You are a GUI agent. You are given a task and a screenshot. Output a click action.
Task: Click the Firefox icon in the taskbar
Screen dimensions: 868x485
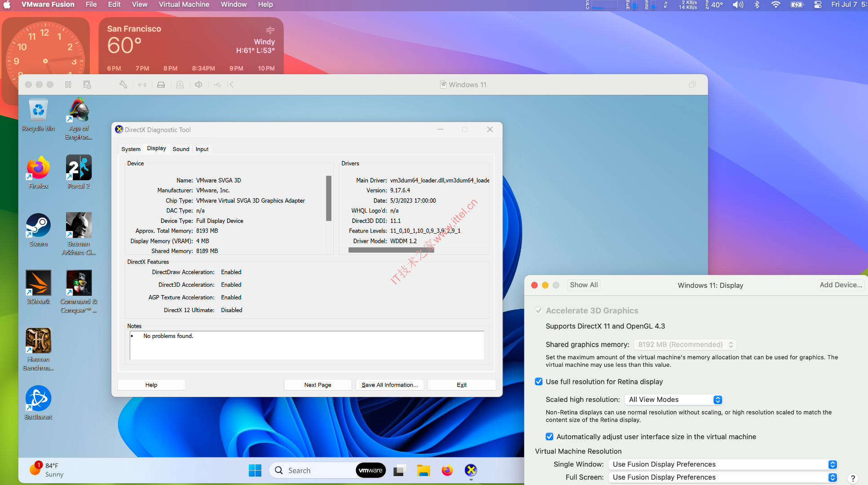pyautogui.click(x=447, y=470)
